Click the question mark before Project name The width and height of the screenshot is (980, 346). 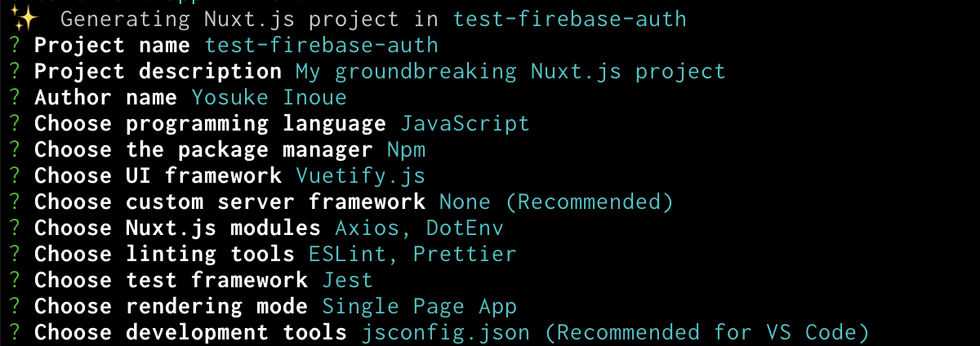click(14, 45)
